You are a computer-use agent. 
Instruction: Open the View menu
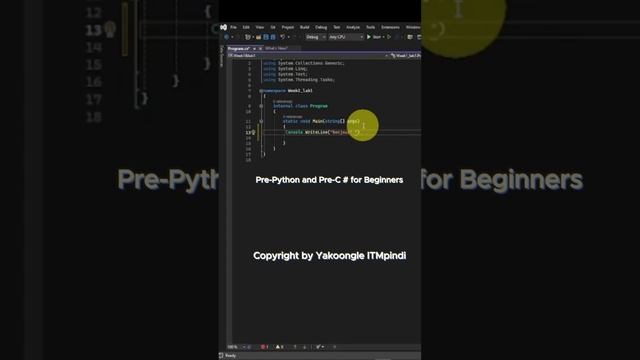[x=260, y=27]
